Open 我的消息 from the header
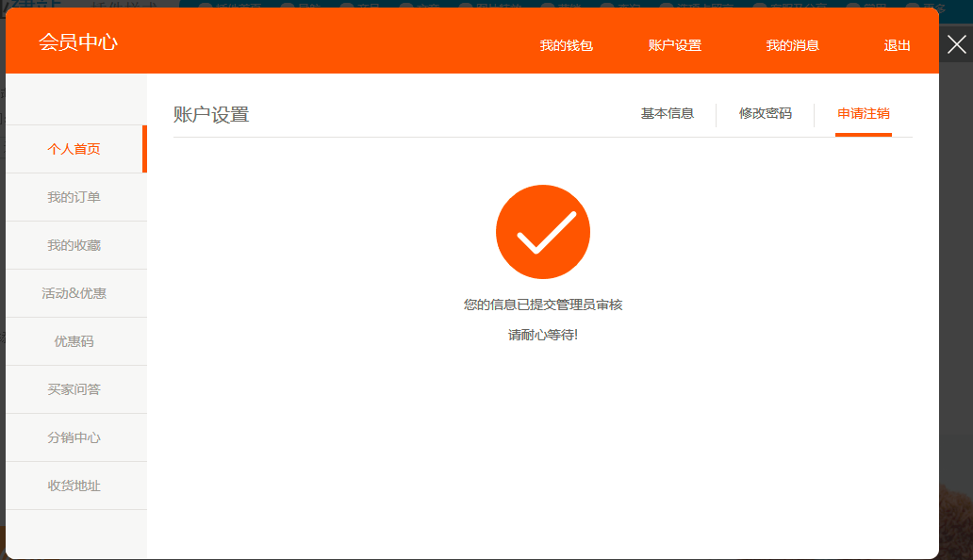Viewport: 973px width, 560px height. [792, 45]
